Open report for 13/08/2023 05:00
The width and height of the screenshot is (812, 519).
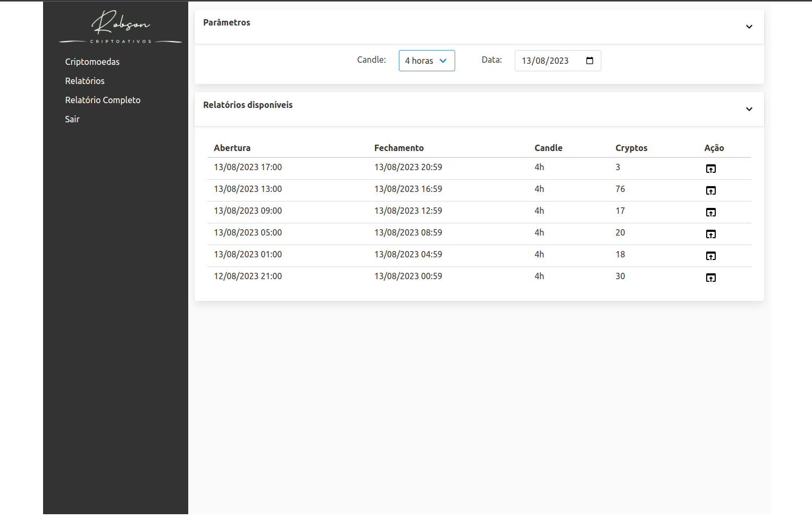tap(710, 234)
